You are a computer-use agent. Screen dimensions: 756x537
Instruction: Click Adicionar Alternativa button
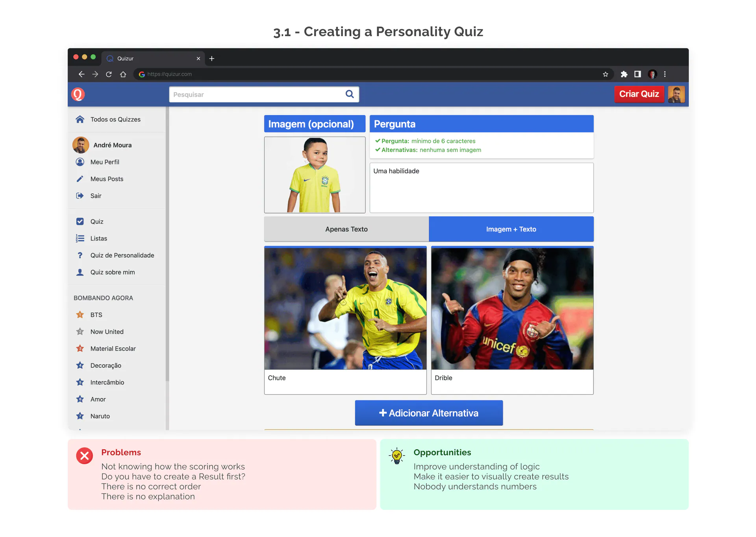[429, 413]
